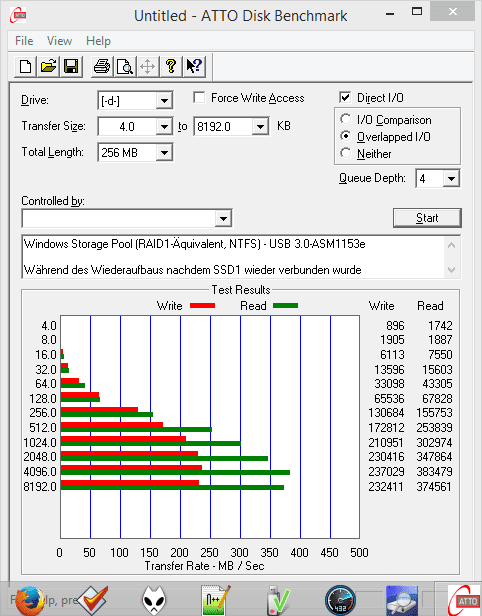Expand the Drive dropdown

[164, 101]
